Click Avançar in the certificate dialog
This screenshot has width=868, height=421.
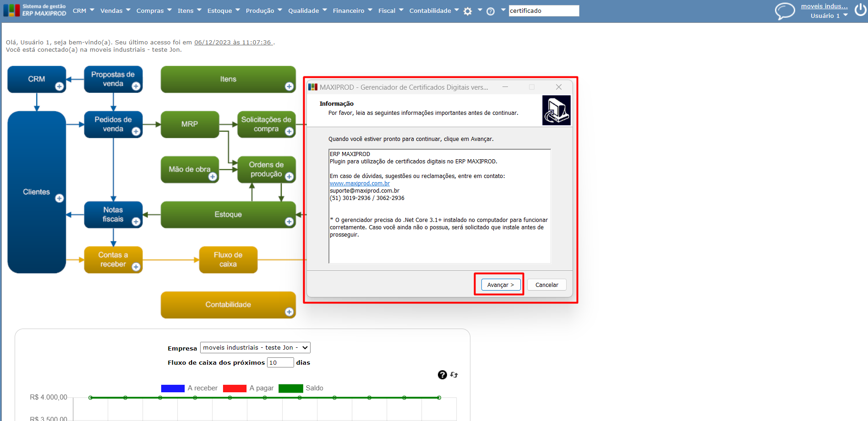coord(501,285)
